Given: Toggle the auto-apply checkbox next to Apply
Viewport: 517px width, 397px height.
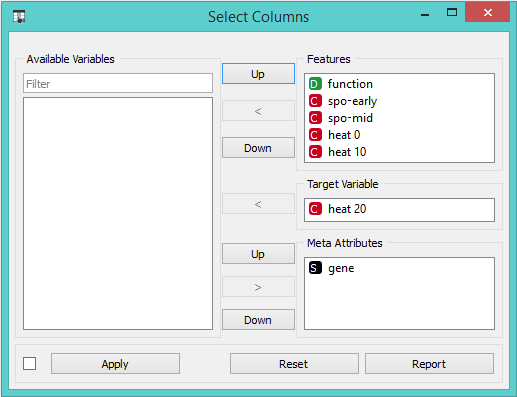Looking at the screenshot, I should tap(30, 364).
